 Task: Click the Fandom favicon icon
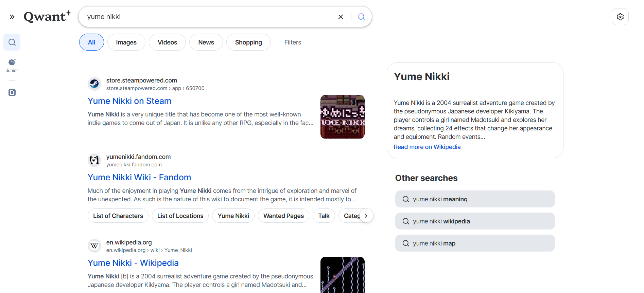click(94, 160)
